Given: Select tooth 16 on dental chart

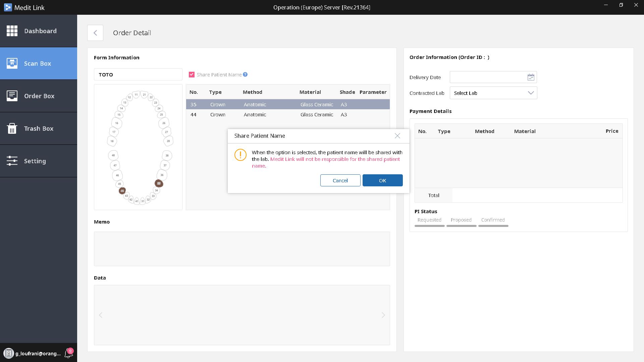Looking at the screenshot, I should pyautogui.click(x=117, y=123).
